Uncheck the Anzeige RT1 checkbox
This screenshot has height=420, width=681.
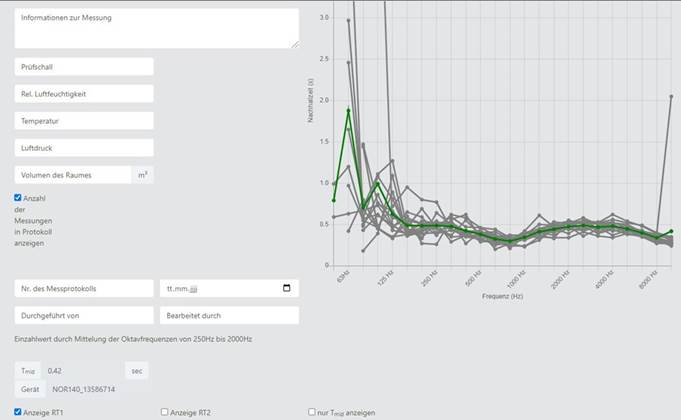[18, 412]
